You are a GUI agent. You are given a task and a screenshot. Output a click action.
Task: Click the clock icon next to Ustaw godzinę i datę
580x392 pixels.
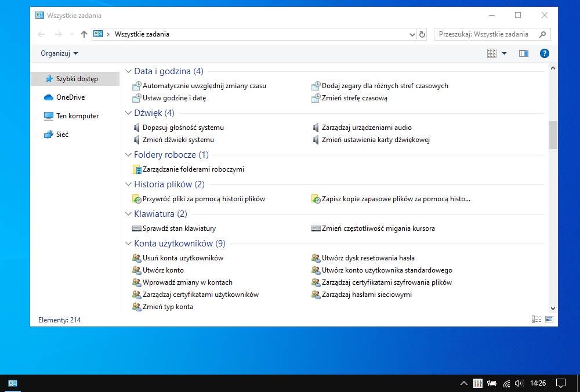coord(136,98)
